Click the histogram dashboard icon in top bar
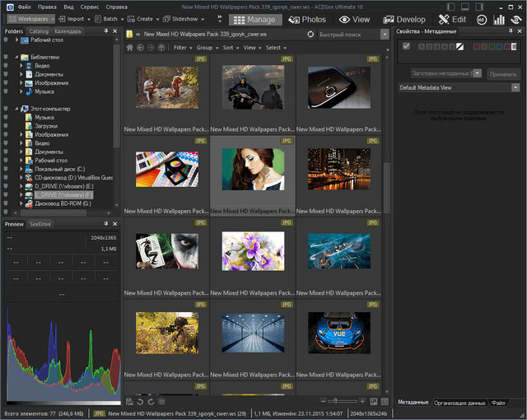This screenshot has width=527, height=420. pos(498,18)
